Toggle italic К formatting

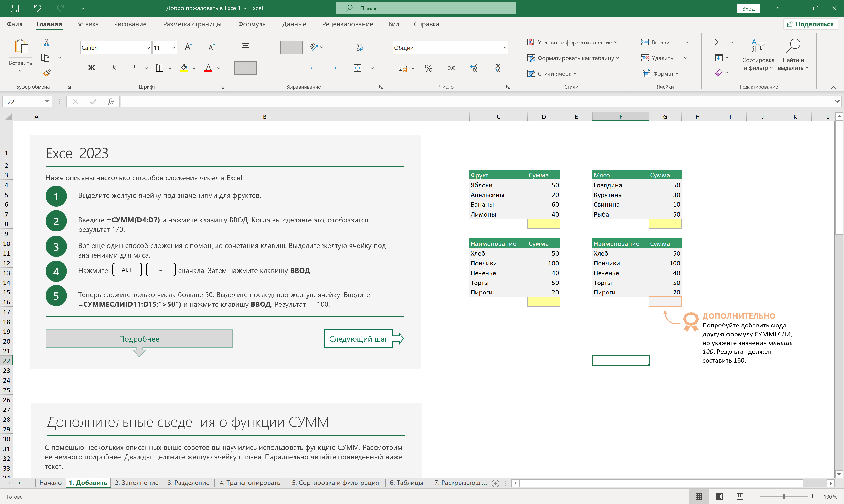pyautogui.click(x=114, y=68)
